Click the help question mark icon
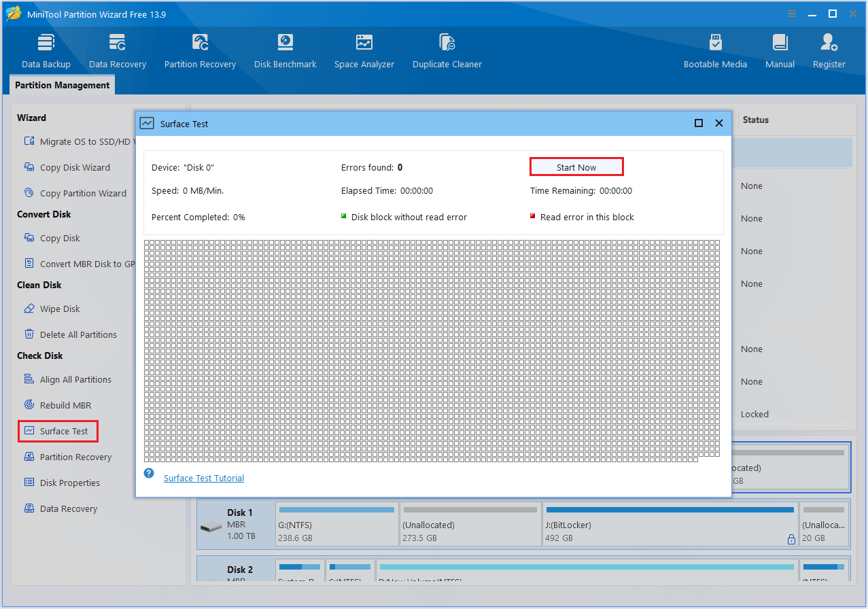 point(149,473)
